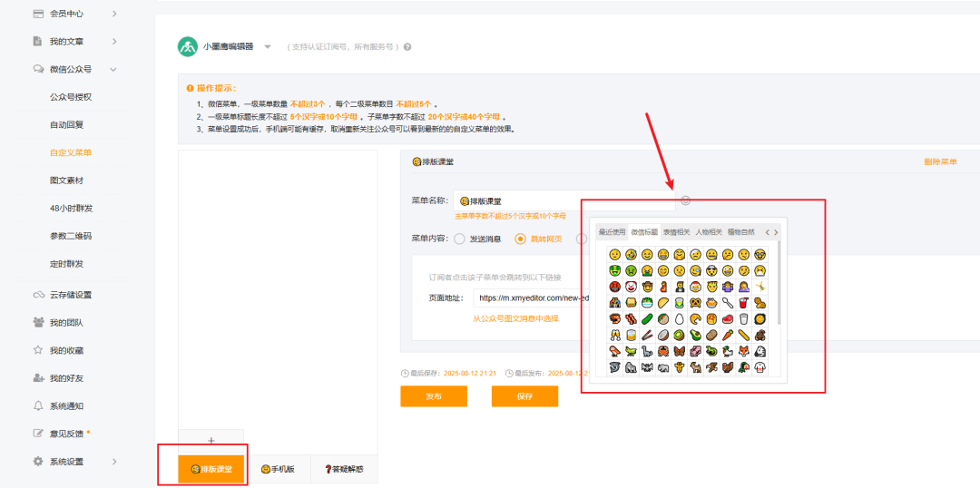Image resolution: width=980 pixels, height=488 pixels.
Task: Select the 手机版 bottom menu
Action: [x=278, y=469]
